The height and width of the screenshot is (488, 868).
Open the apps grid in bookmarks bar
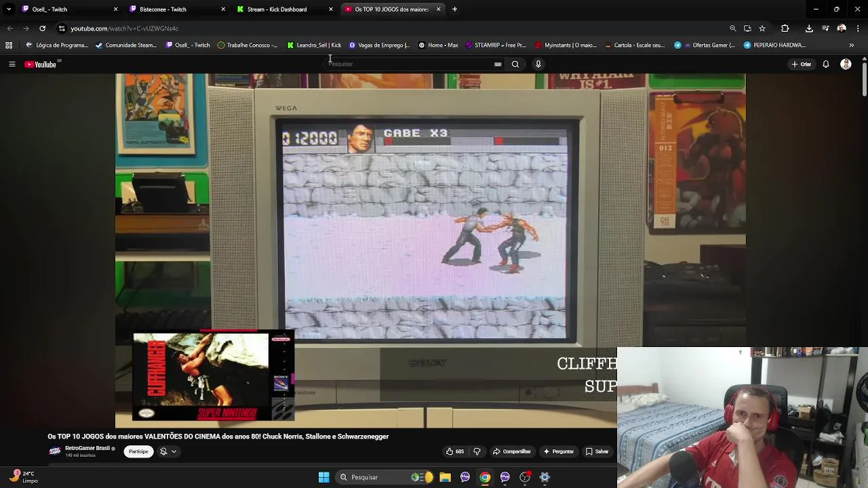pos(9,45)
